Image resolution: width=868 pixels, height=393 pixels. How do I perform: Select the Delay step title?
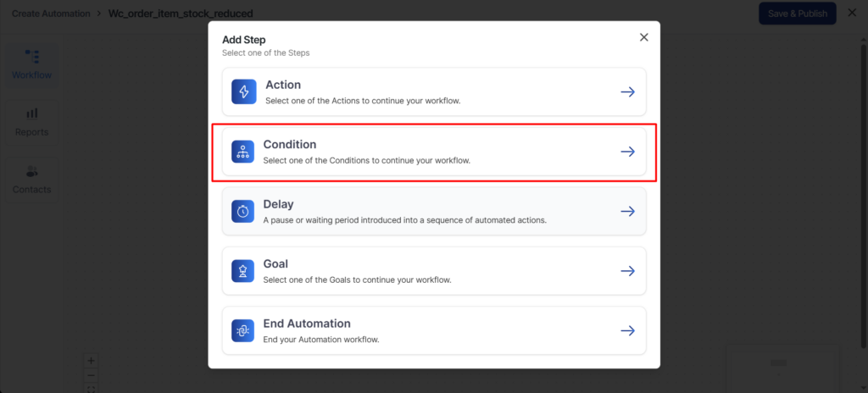278,204
